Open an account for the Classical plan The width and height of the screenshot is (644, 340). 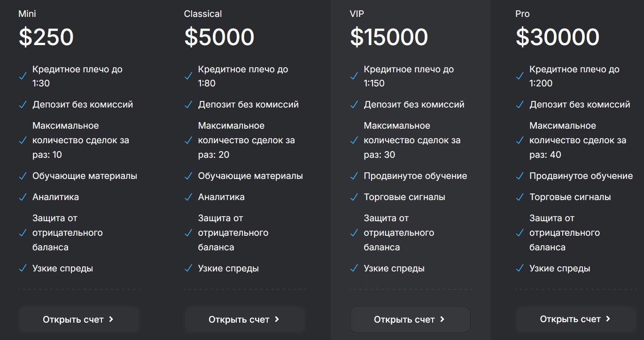pos(245,320)
